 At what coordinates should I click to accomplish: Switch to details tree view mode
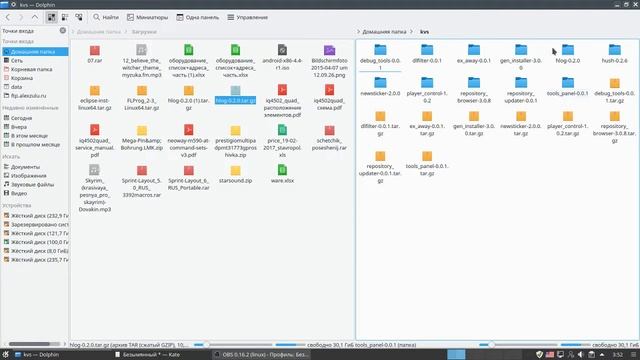79,17
